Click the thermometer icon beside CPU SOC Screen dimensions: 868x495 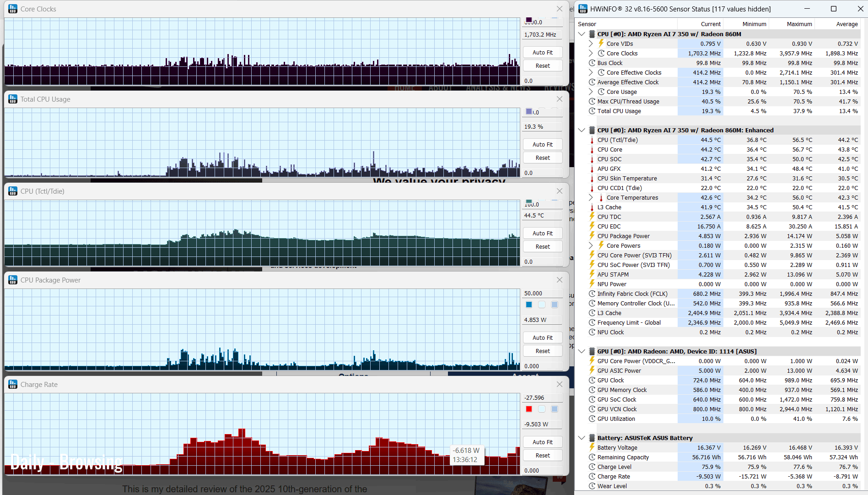[x=592, y=159]
